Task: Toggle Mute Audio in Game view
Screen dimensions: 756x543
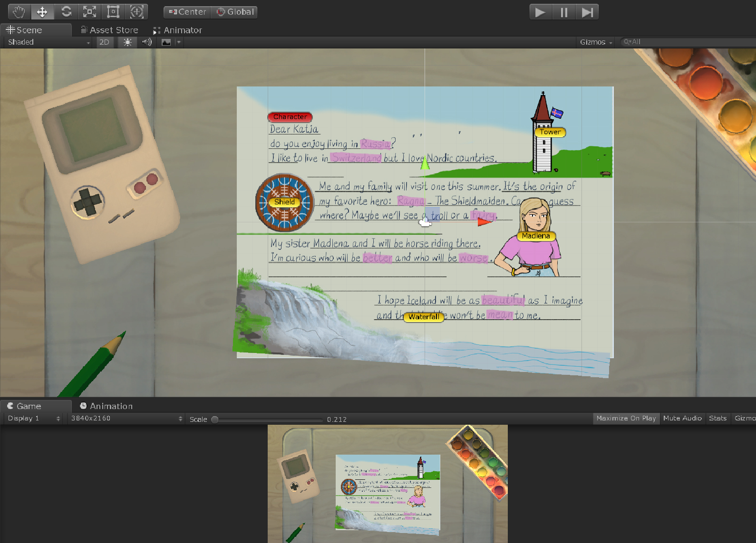Action: pyautogui.click(x=682, y=418)
